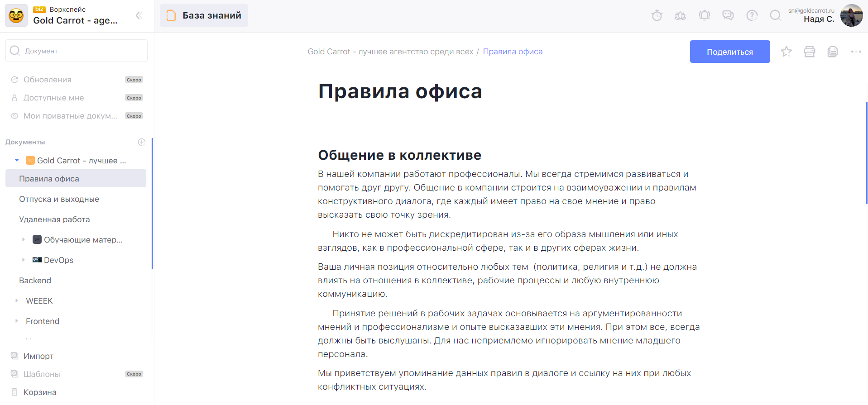Print the document with printer icon
The image size is (868, 405).
810,52
